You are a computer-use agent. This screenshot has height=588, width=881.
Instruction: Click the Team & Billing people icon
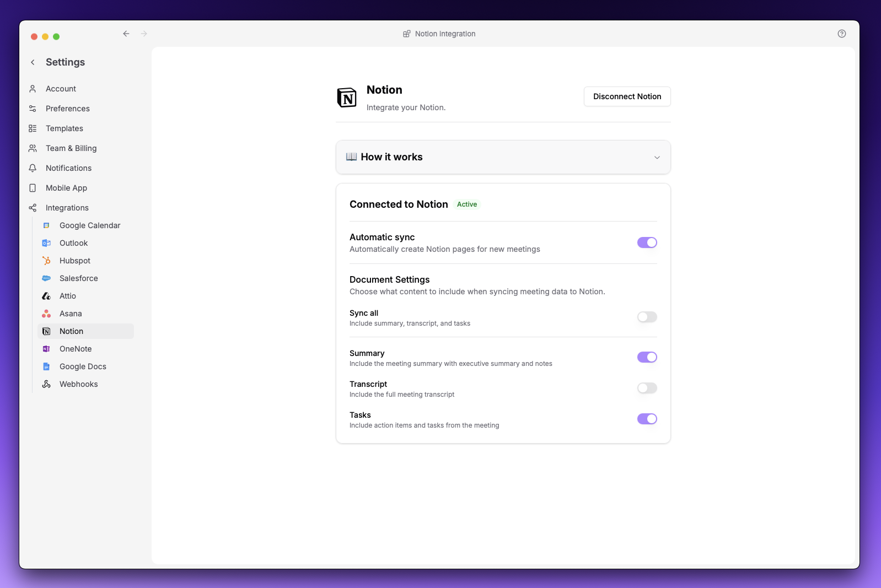[x=33, y=148]
